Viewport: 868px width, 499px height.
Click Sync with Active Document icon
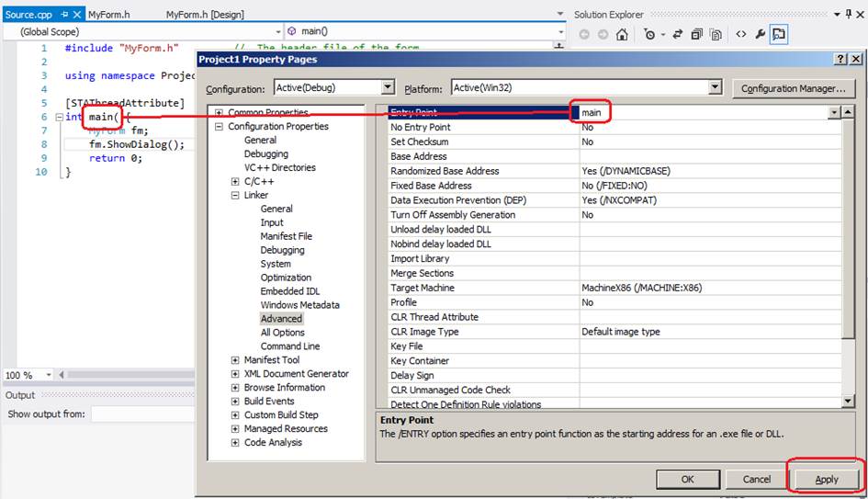click(675, 35)
